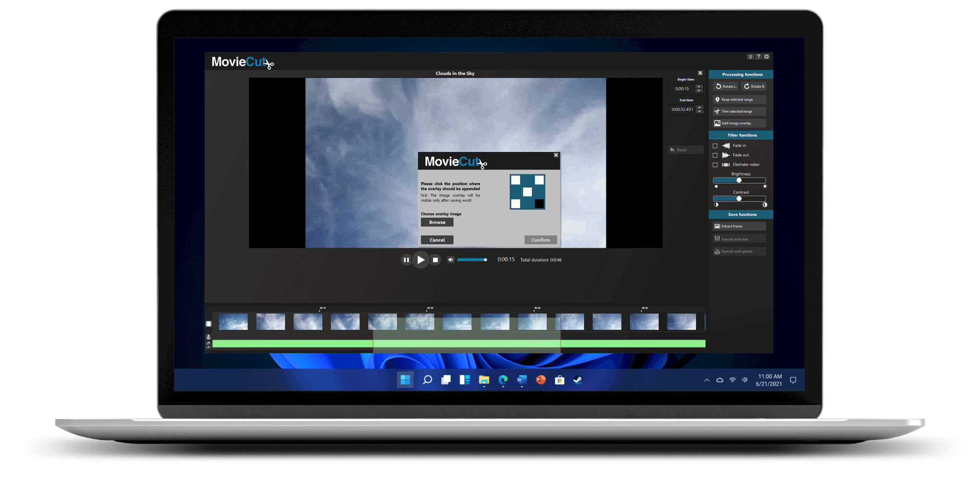Viewport: 980px width, 498px height.
Task: Mute audio with the speaker icon
Action: pyautogui.click(x=451, y=260)
